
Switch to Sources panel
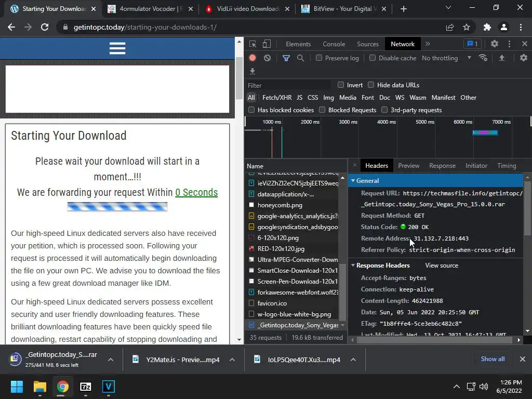click(x=367, y=44)
